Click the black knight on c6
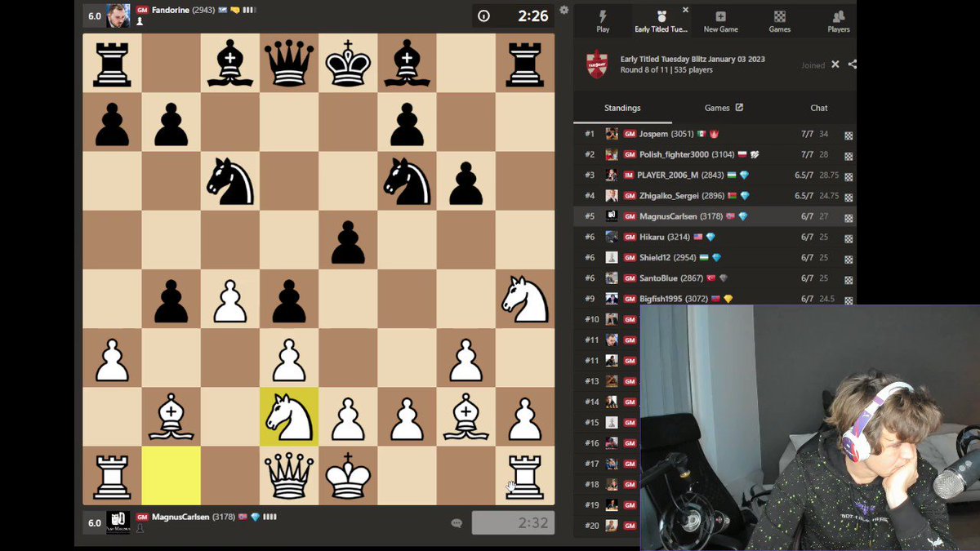 [x=230, y=181]
